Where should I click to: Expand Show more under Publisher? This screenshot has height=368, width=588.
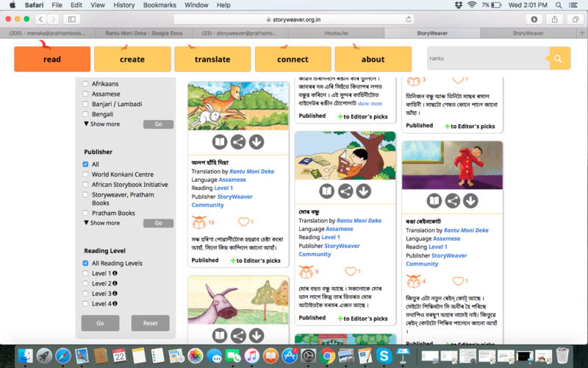pyautogui.click(x=101, y=223)
